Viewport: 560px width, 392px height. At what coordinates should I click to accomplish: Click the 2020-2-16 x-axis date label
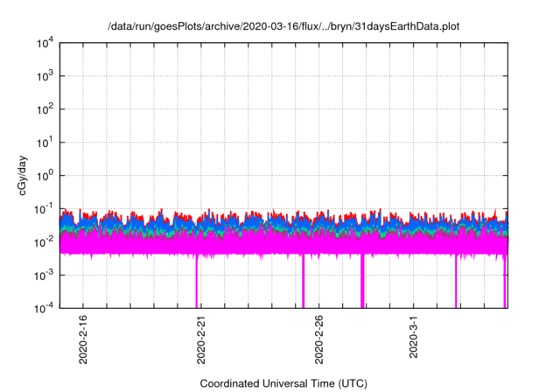point(83,339)
